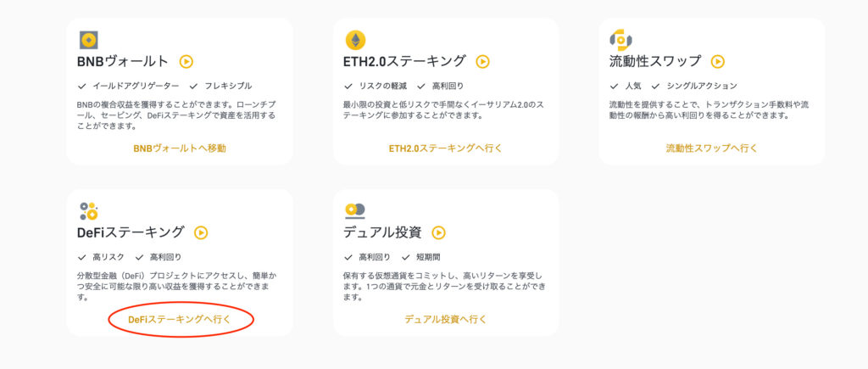Play the DeFiステーキング video tutorial
Viewport: 868px width, 369px height.
pyautogui.click(x=201, y=232)
